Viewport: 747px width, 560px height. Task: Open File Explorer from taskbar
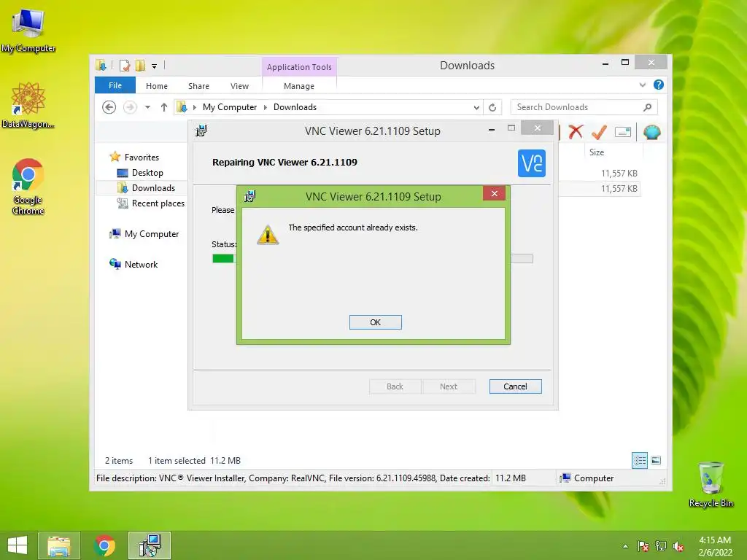tap(58, 545)
